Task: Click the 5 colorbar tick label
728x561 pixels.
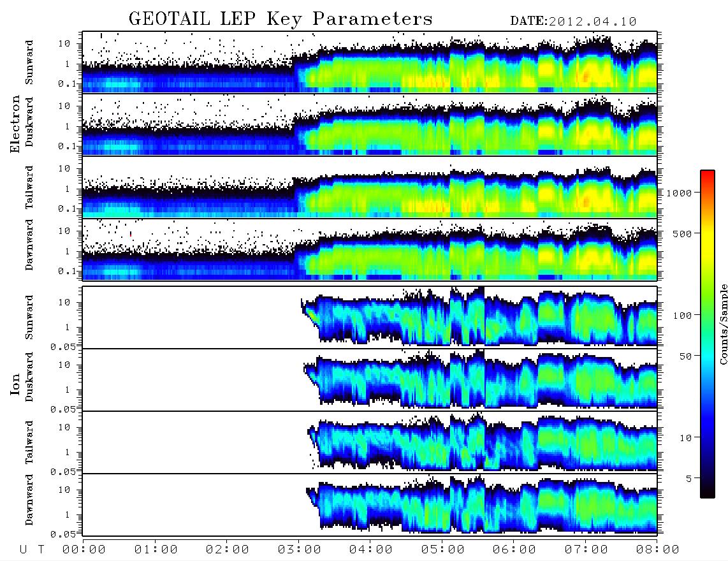Action: [688, 478]
